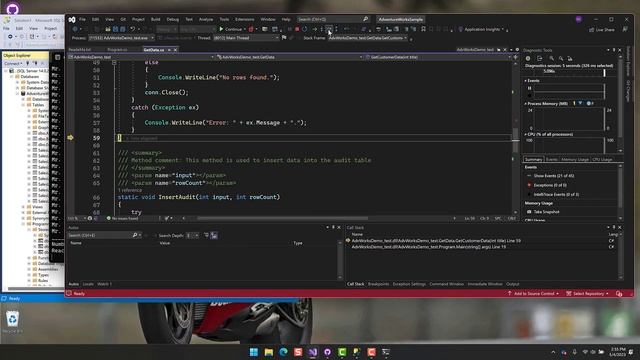Toggle the filter icon next to Search Depth

pyautogui.click(x=206, y=236)
